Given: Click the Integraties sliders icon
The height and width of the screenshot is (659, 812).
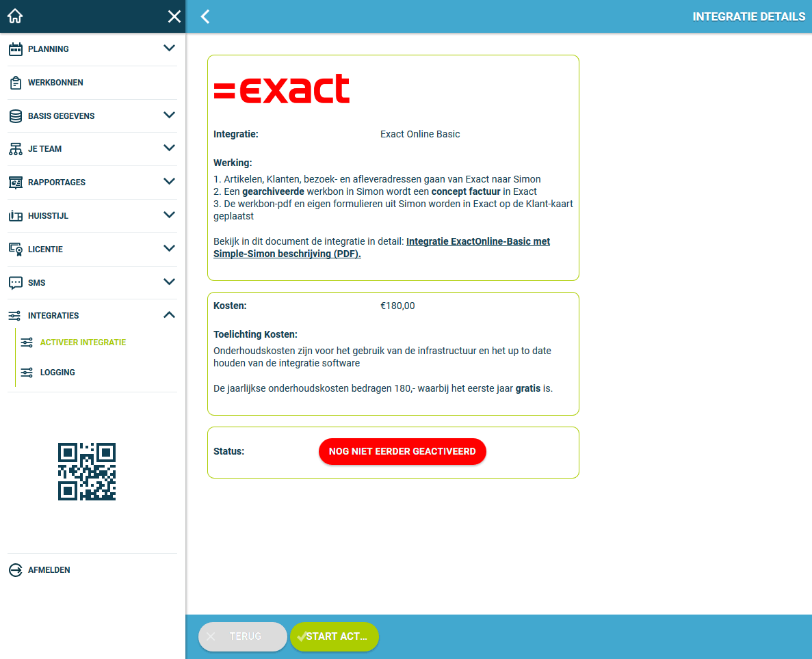Looking at the screenshot, I should tap(14, 316).
